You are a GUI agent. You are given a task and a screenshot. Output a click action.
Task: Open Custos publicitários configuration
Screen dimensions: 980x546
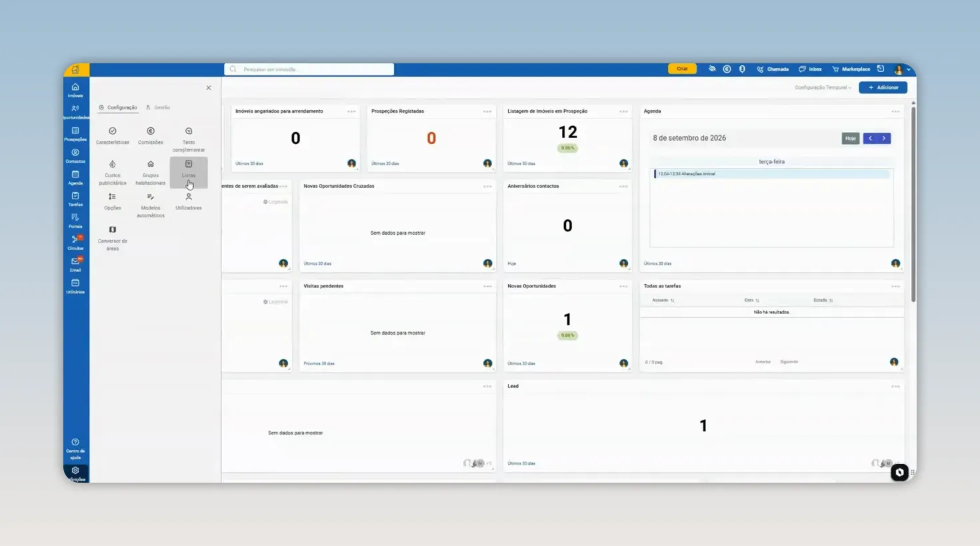click(x=113, y=173)
